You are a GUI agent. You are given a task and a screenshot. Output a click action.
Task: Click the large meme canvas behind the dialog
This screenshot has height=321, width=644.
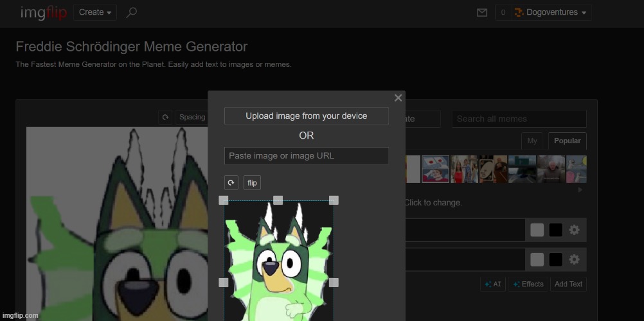(x=117, y=223)
